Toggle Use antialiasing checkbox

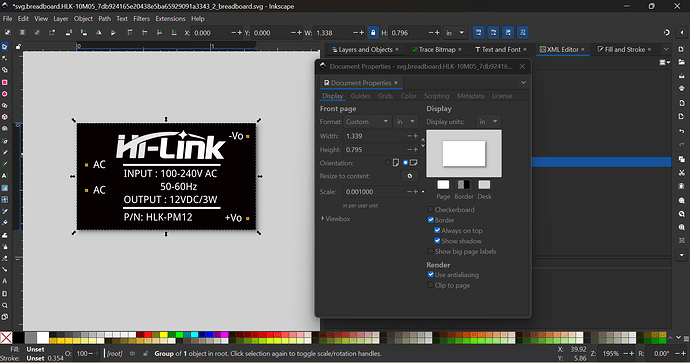coord(431,275)
